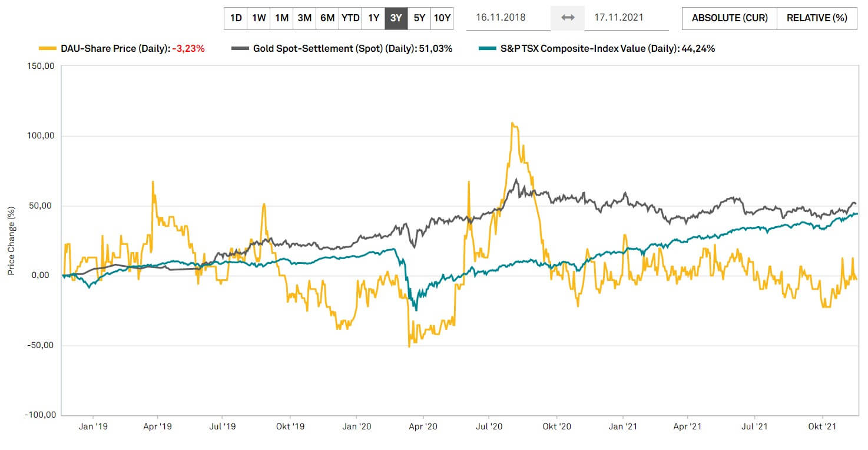Select the 1D time range

236,18
